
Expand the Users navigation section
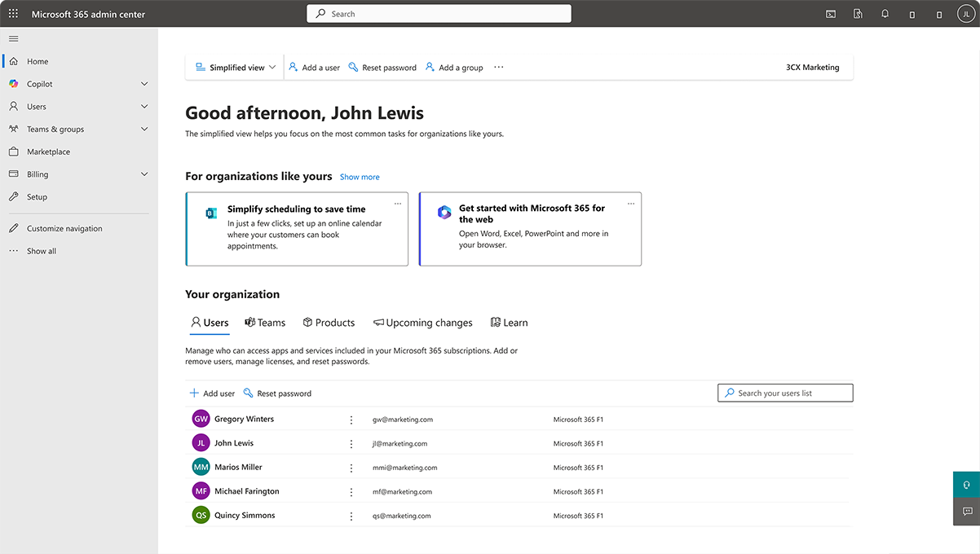click(x=144, y=107)
